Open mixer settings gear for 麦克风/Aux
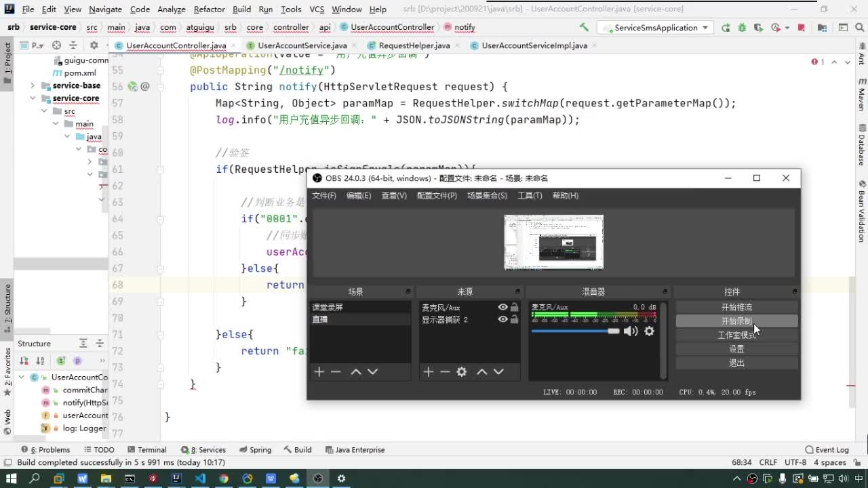868x488 pixels. click(x=649, y=331)
